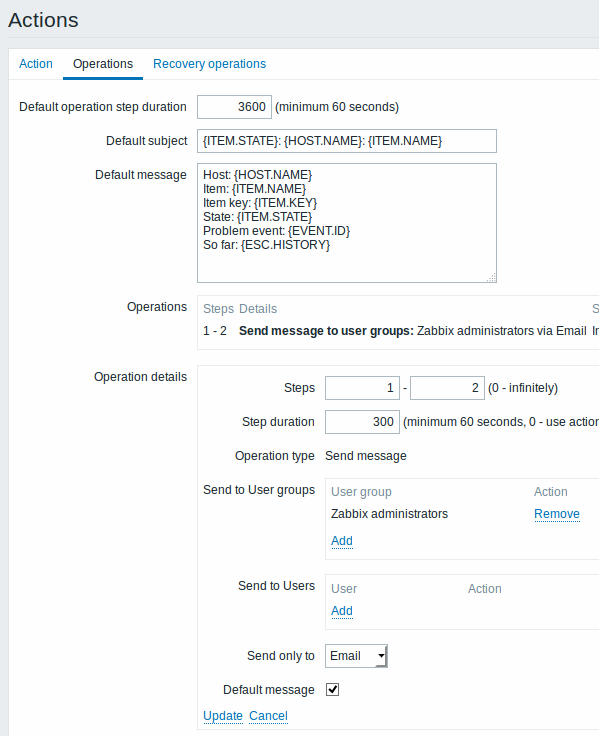Click the Steps to field showing 2
Image resolution: width=599 pixels, height=736 pixels.
(x=447, y=388)
